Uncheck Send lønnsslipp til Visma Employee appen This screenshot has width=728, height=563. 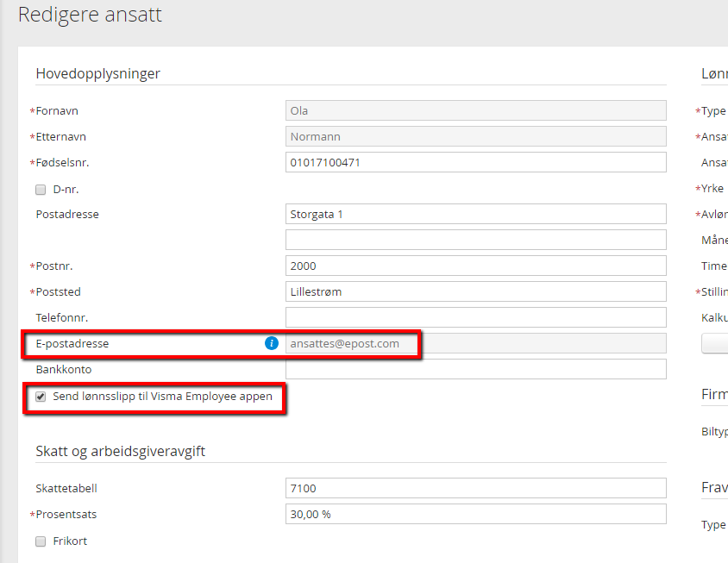point(41,397)
